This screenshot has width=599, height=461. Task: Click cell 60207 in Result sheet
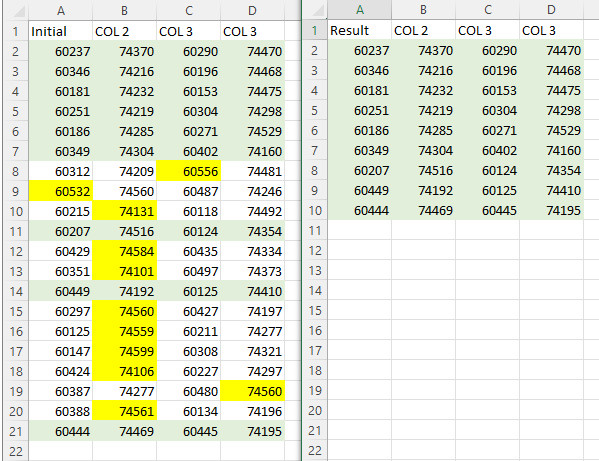(x=359, y=170)
